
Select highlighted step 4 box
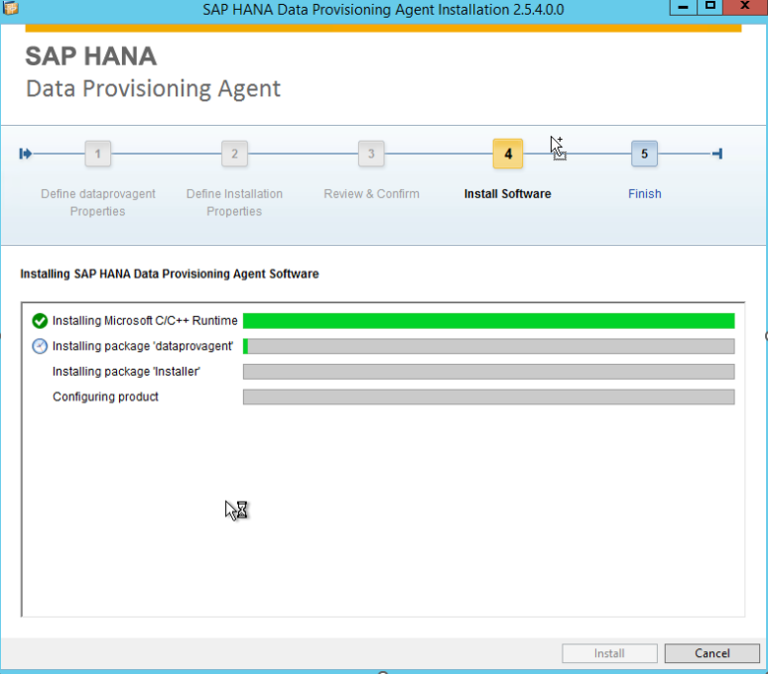pos(508,154)
